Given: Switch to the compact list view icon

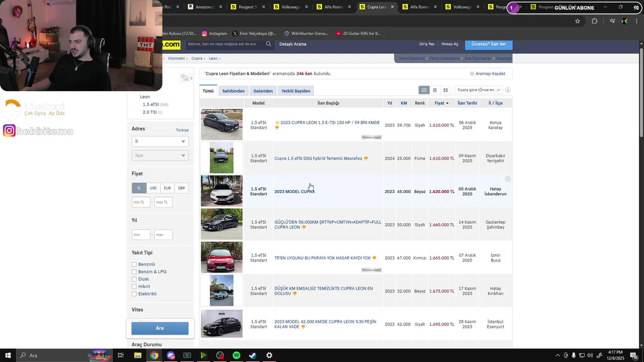Looking at the screenshot, I should [435, 90].
